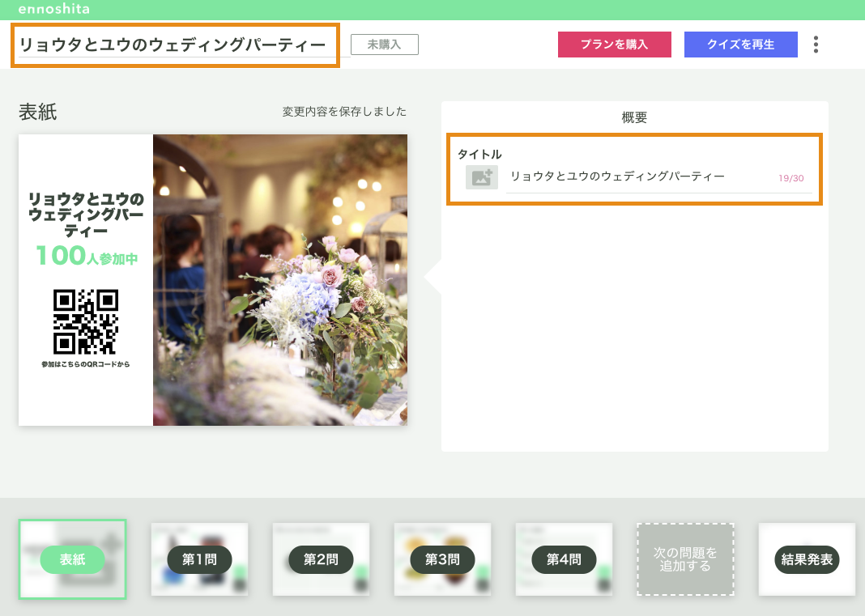Click 参加はこちらのQRコードから caption

(x=86, y=364)
